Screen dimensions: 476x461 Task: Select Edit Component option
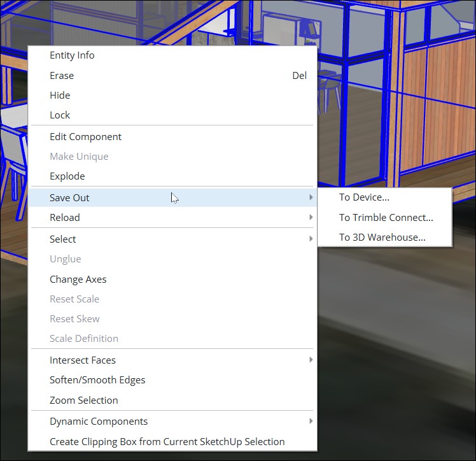(85, 137)
